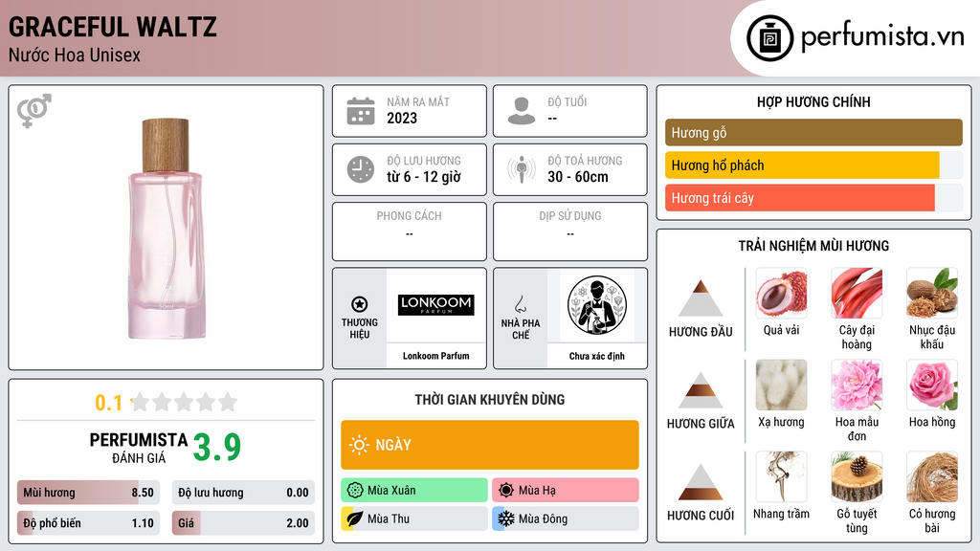Click the Giá 2.00 rating bar
980x551 pixels.
click(243, 523)
